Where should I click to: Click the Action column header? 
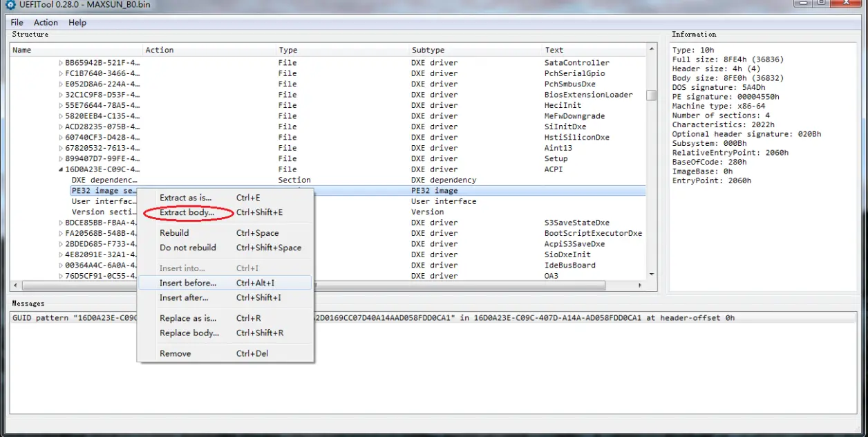tap(209, 50)
